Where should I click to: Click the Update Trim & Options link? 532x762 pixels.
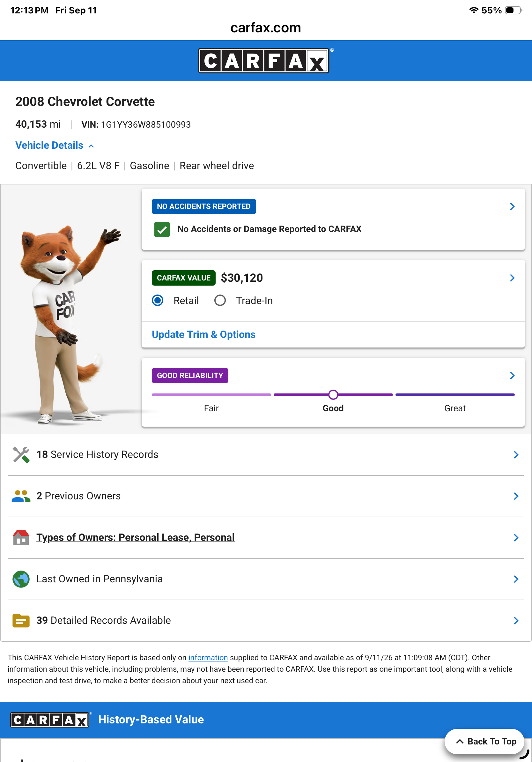tap(203, 334)
